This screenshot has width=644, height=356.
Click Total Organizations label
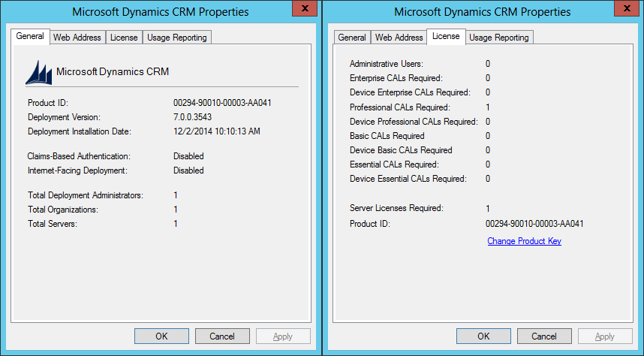[63, 210]
